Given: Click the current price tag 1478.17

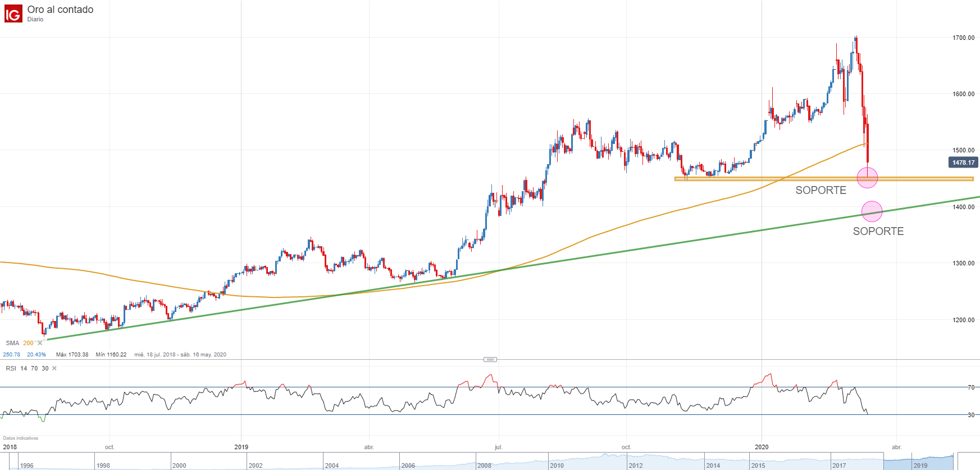Looking at the screenshot, I should click(x=963, y=162).
